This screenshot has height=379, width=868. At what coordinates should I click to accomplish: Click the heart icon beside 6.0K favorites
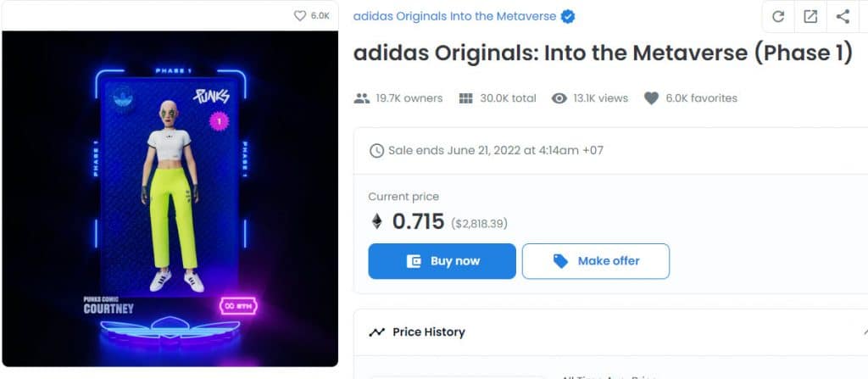(651, 98)
